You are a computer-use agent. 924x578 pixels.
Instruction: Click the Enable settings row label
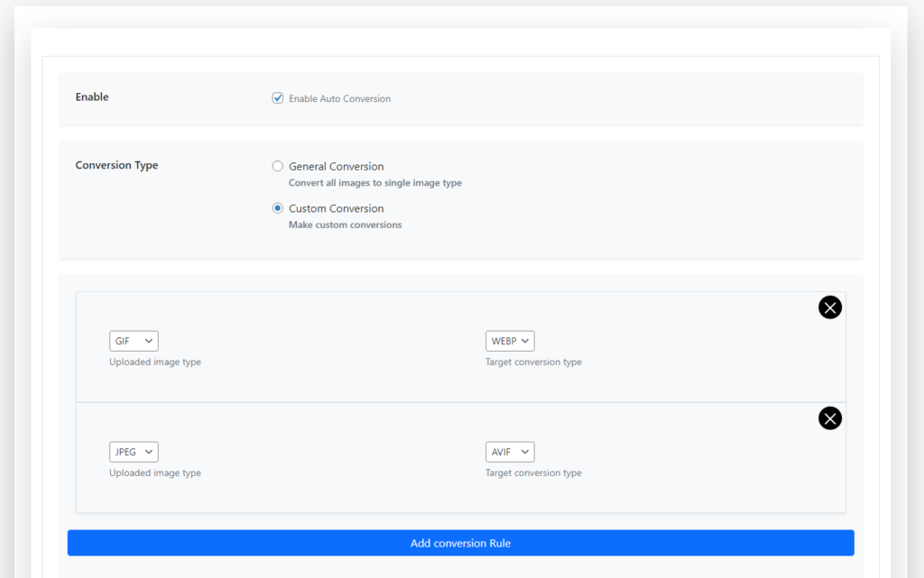[91, 96]
